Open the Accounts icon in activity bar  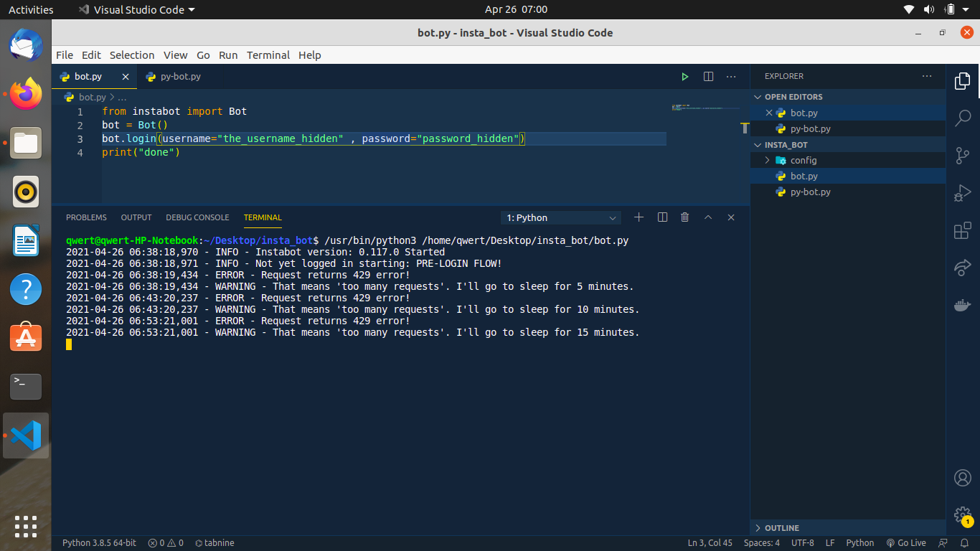click(x=963, y=478)
